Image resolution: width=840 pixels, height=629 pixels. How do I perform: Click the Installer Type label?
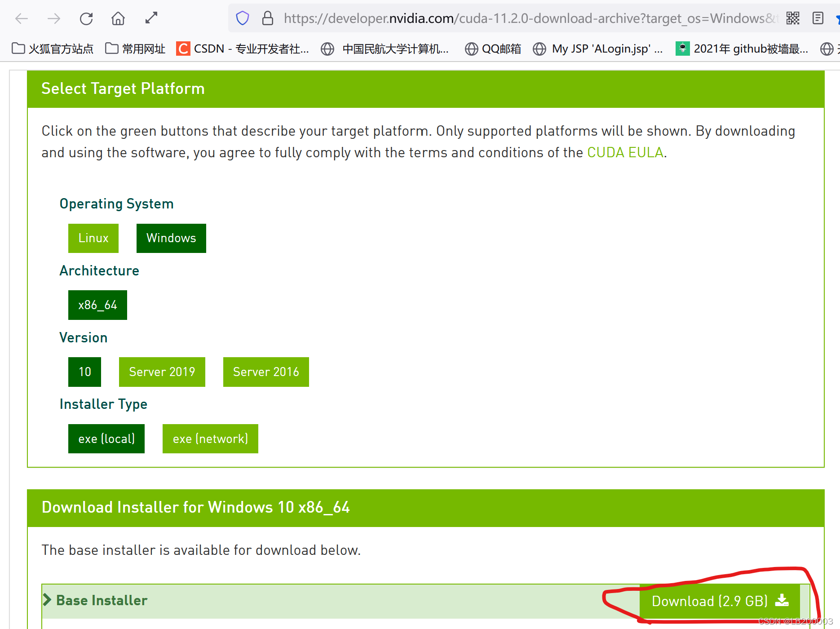(103, 404)
